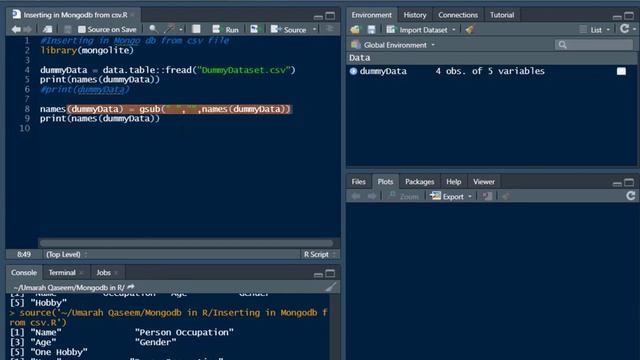Maximize the Environment pane
The image size is (640, 360).
(629, 16)
